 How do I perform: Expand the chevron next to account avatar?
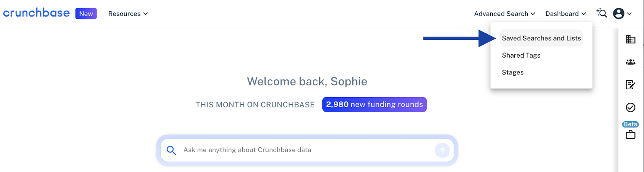(629, 14)
